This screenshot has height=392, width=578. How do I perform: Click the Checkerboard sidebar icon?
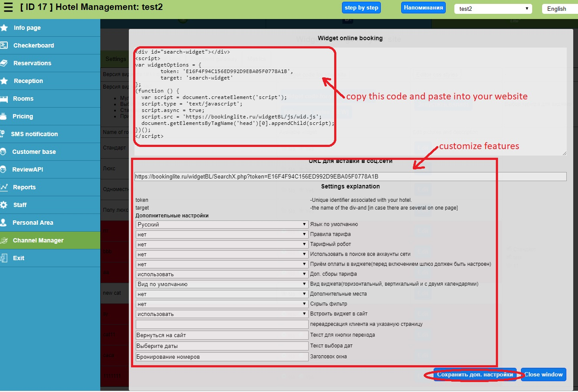[4, 45]
